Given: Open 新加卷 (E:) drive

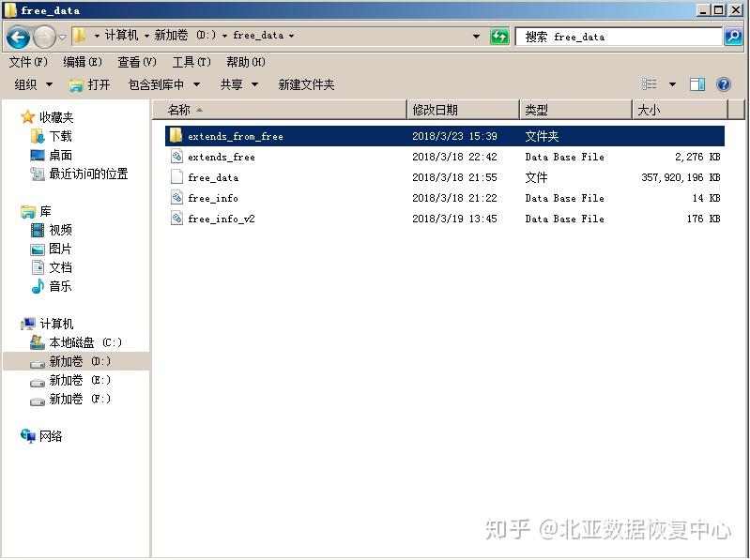Looking at the screenshot, I should point(70,380).
